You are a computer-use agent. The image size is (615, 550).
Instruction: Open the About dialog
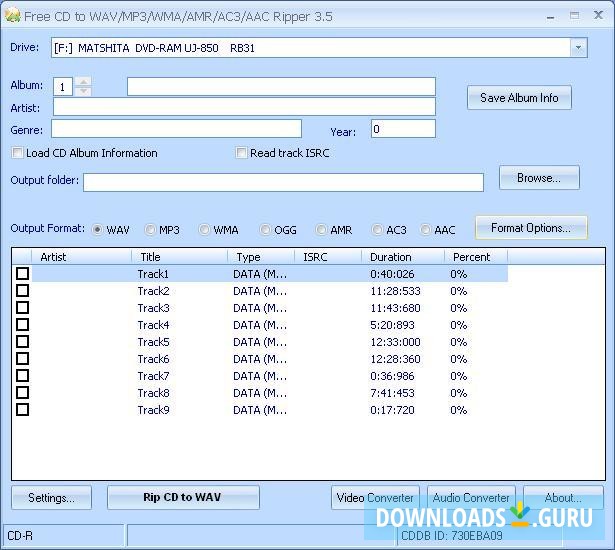pos(563,497)
